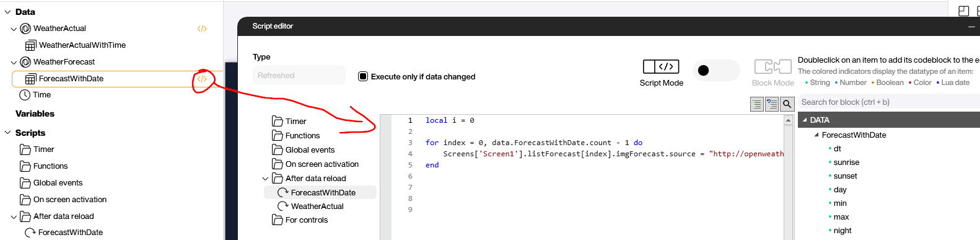Open the Functions folder under Scripts
Screen dimensions: 980x240
click(x=25, y=166)
